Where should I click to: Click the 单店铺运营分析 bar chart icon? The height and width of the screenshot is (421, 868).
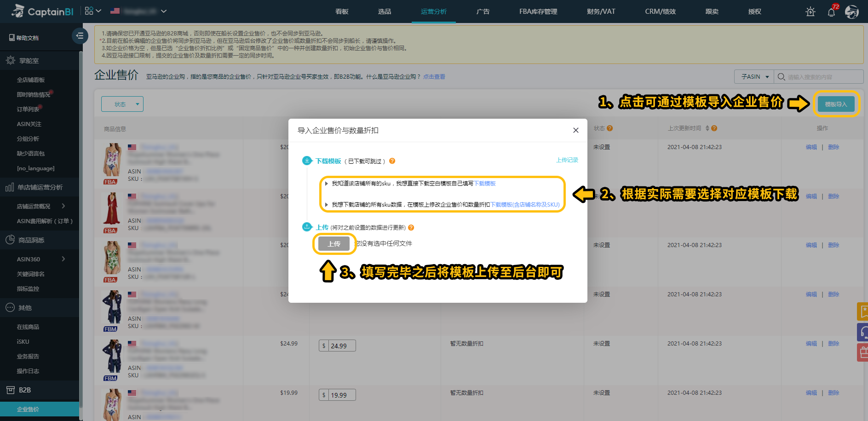coord(10,187)
